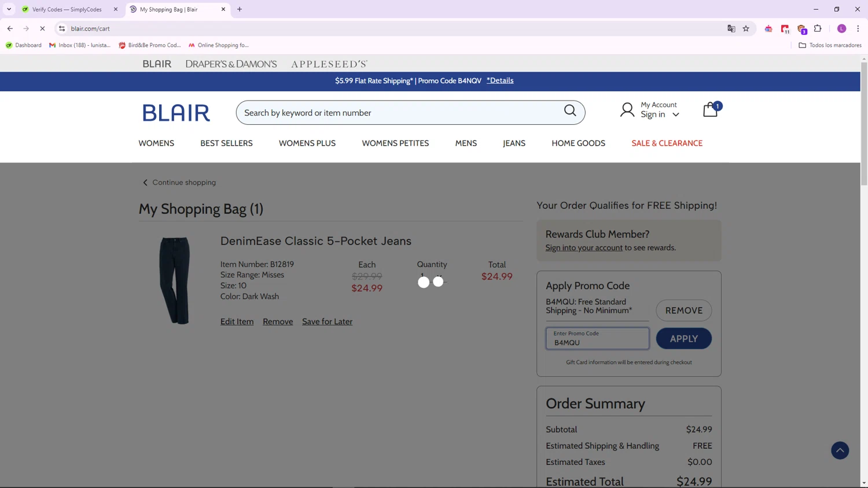Open Chrome three-dot menu
This screenshot has width=868, height=488.
pyautogui.click(x=858, y=28)
